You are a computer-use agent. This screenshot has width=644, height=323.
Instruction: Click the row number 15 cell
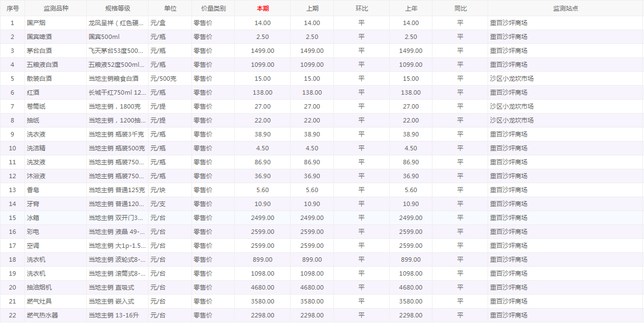click(x=12, y=218)
